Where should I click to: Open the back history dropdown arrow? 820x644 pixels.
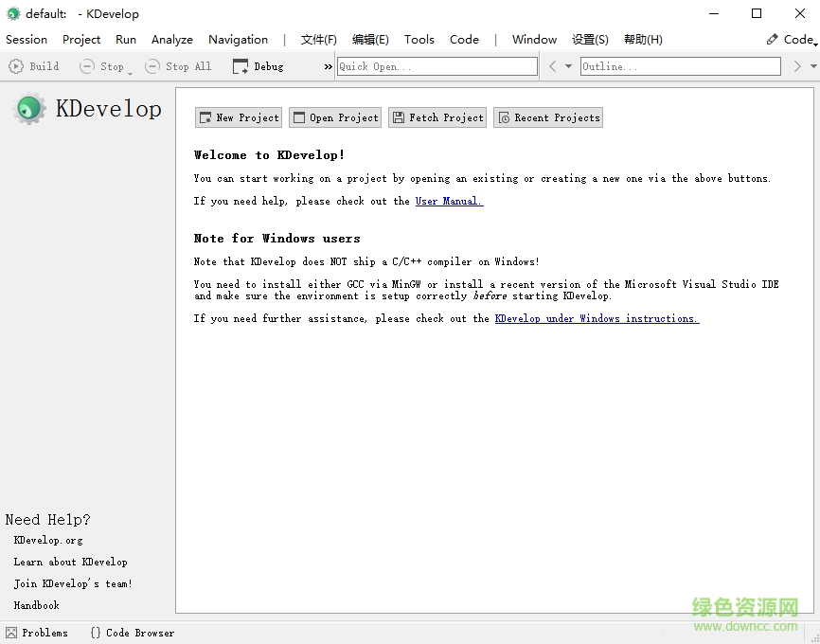pyautogui.click(x=568, y=66)
